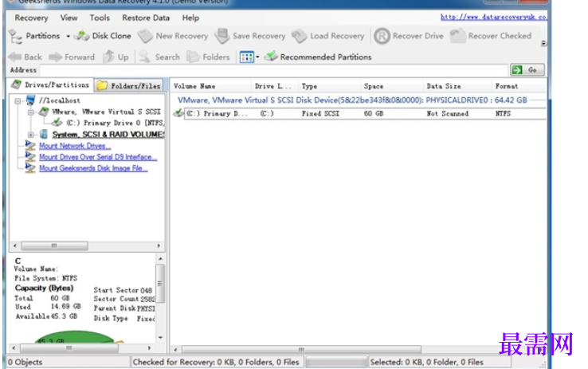This screenshot has width=588, height=369.
Task: Click into the Address input field
Action: pos(274,70)
